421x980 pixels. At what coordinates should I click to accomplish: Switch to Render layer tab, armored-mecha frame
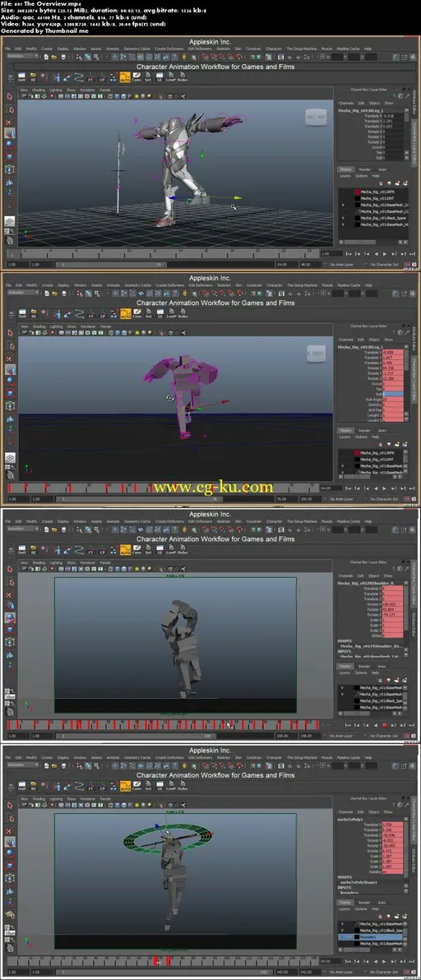(x=364, y=169)
